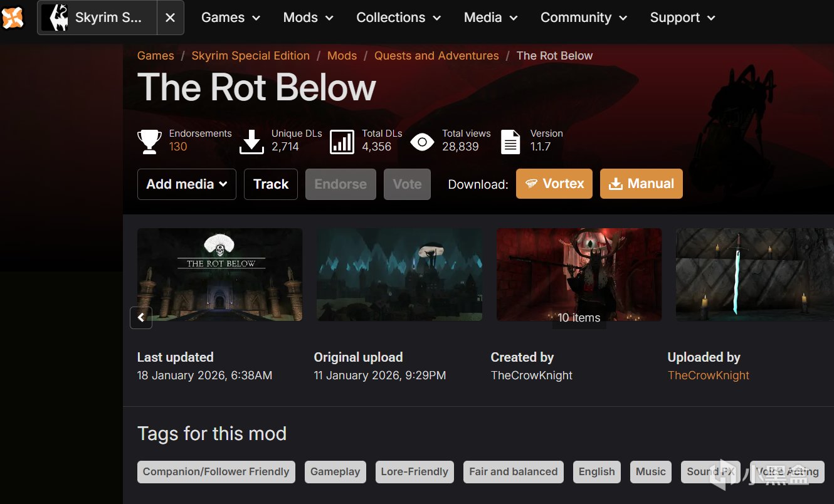This screenshot has width=834, height=504.
Task: Start a Manual download
Action: [641, 184]
